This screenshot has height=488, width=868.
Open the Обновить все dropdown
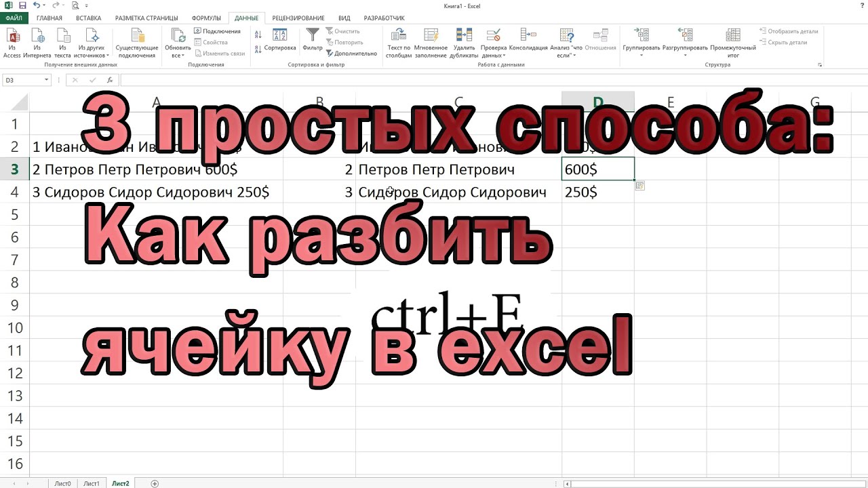tap(178, 43)
